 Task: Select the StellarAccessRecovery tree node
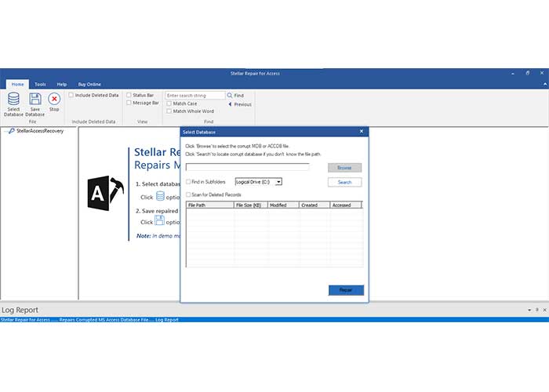pos(40,131)
